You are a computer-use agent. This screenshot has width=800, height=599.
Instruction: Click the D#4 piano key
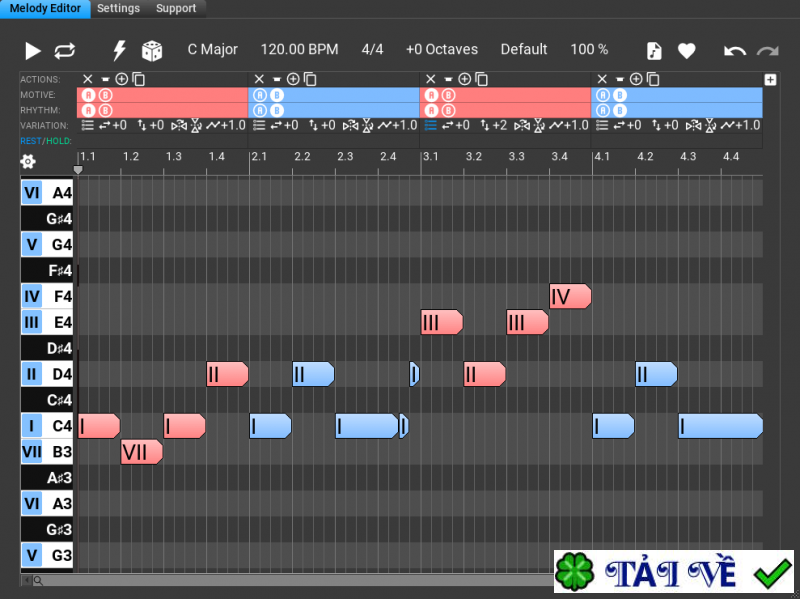click(47, 348)
